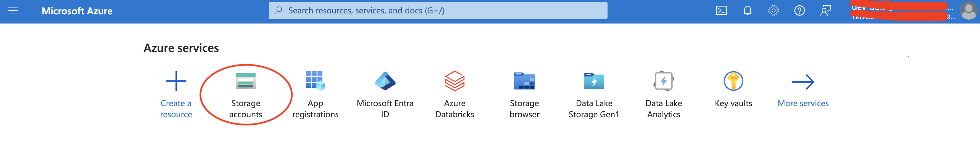Image resolution: width=980 pixels, height=145 pixels.
Task: Click the Microsoft Azure home link
Action: click(77, 11)
